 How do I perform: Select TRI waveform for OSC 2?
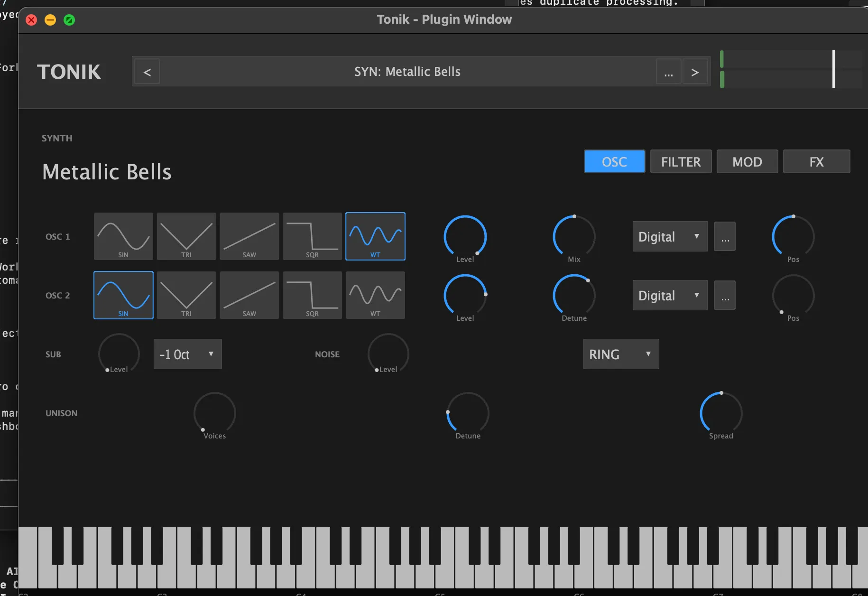186,295
